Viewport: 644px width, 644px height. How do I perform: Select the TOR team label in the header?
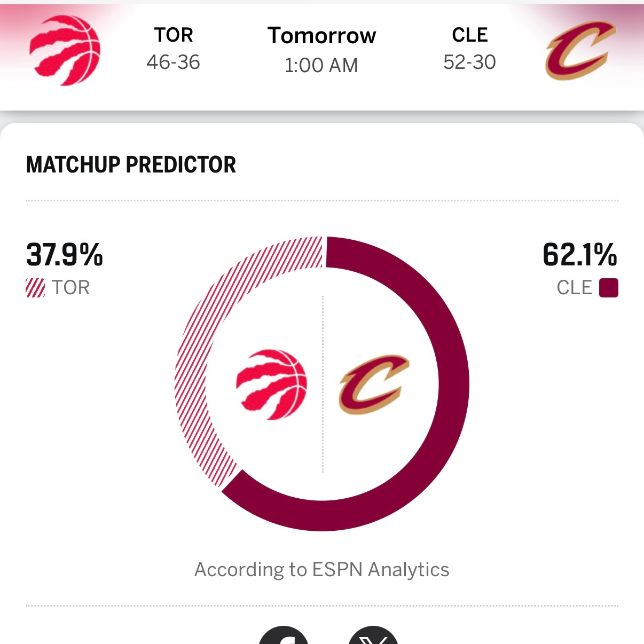coord(174,34)
